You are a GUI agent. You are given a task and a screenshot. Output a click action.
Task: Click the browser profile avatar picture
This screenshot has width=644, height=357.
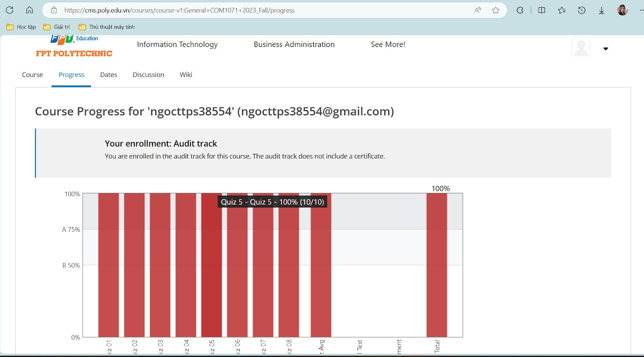coord(623,10)
